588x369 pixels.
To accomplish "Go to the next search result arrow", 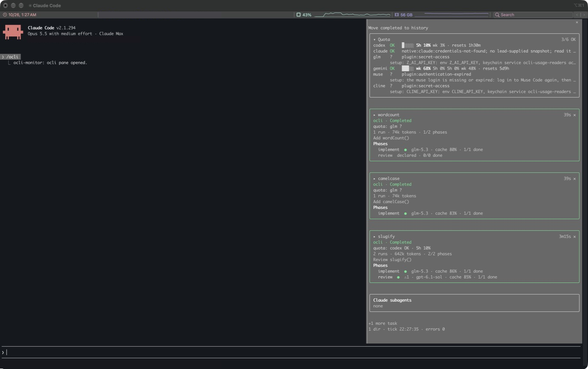I will 584,15.
